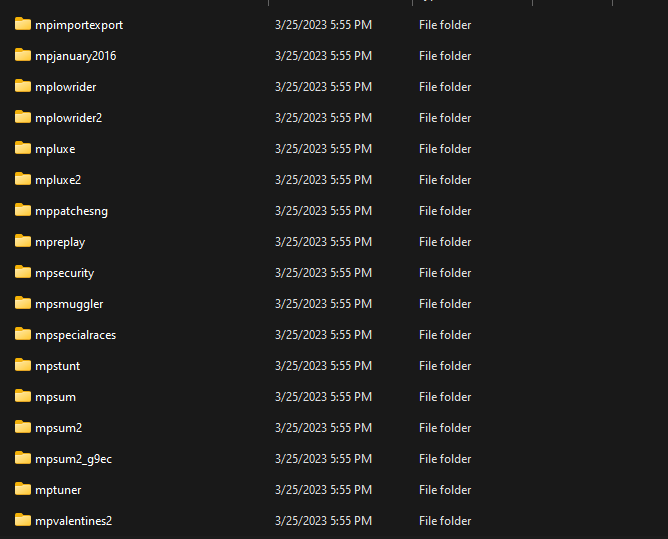
Task: Click the mplowrider2 folder icon
Action: (x=23, y=117)
